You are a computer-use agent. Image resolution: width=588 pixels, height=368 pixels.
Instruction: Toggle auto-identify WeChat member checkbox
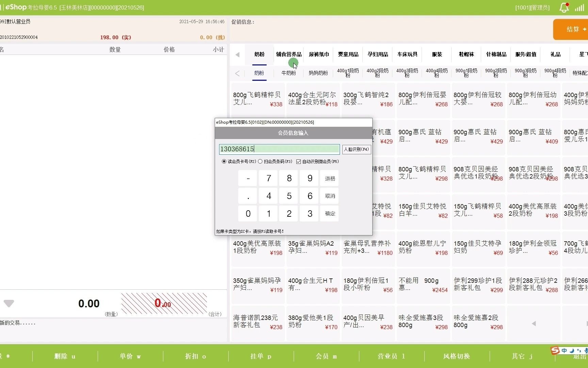coord(298,162)
